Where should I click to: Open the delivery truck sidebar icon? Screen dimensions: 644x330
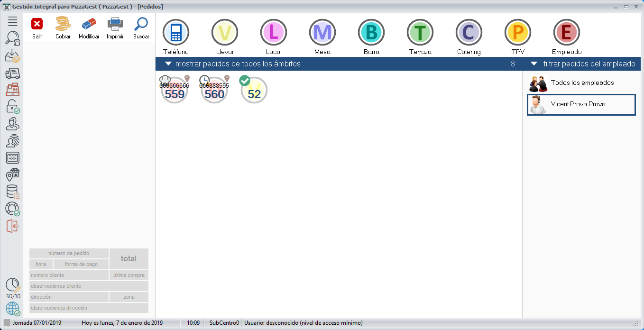point(13,73)
